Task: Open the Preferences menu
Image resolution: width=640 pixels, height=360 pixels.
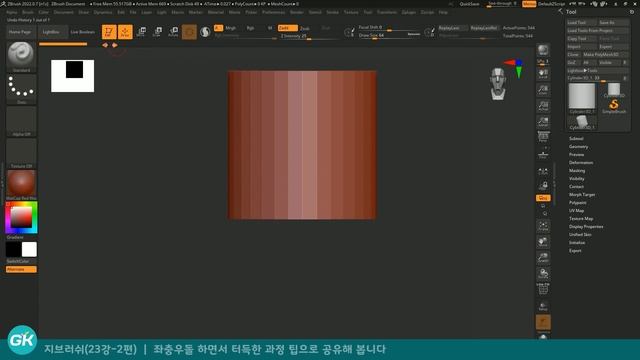Action: point(273,12)
